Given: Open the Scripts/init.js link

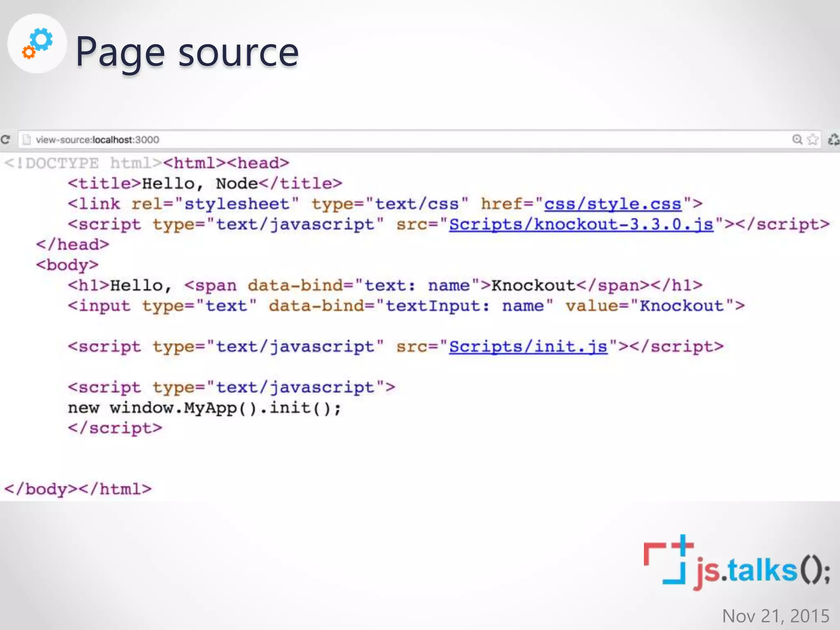Looking at the screenshot, I should [528, 347].
